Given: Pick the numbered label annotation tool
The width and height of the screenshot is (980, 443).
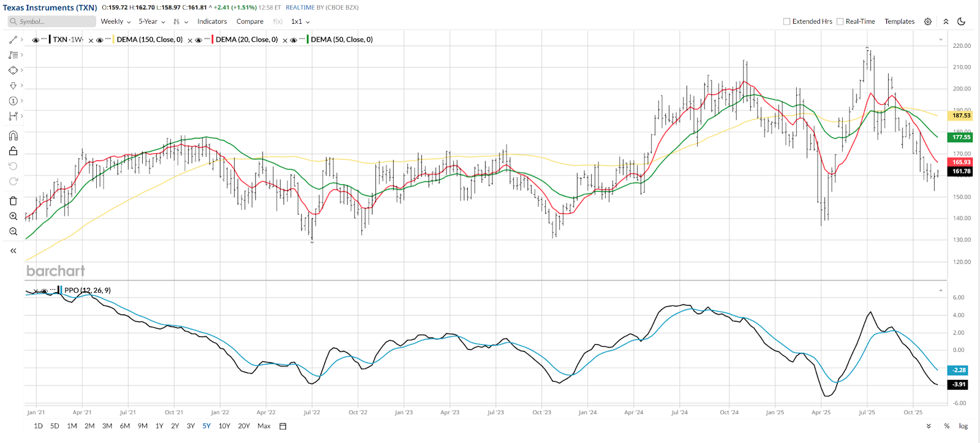Looking at the screenshot, I should 13,101.
